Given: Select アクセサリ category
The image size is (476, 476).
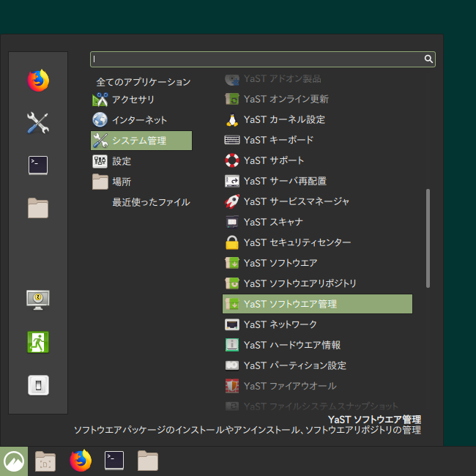Looking at the screenshot, I should (141, 100).
